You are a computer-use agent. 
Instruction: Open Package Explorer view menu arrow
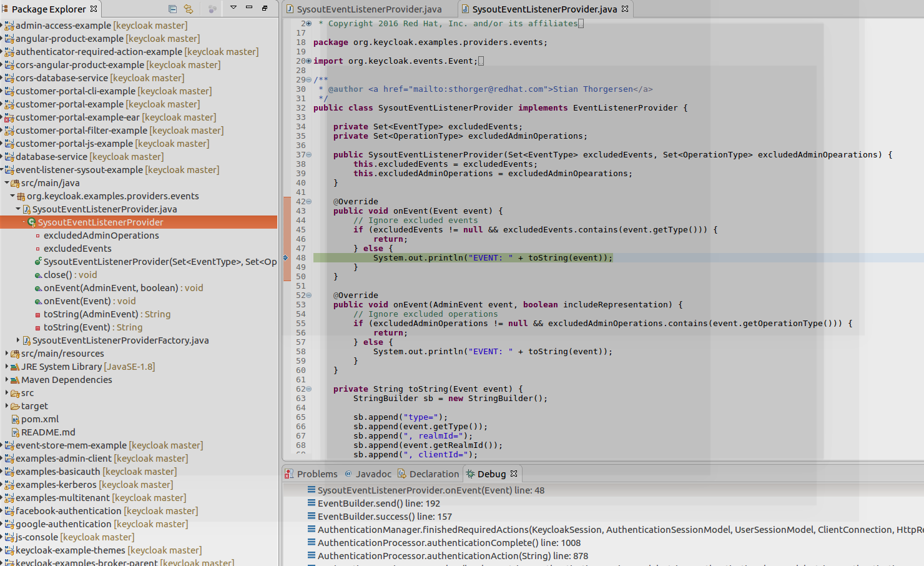click(233, 7)
